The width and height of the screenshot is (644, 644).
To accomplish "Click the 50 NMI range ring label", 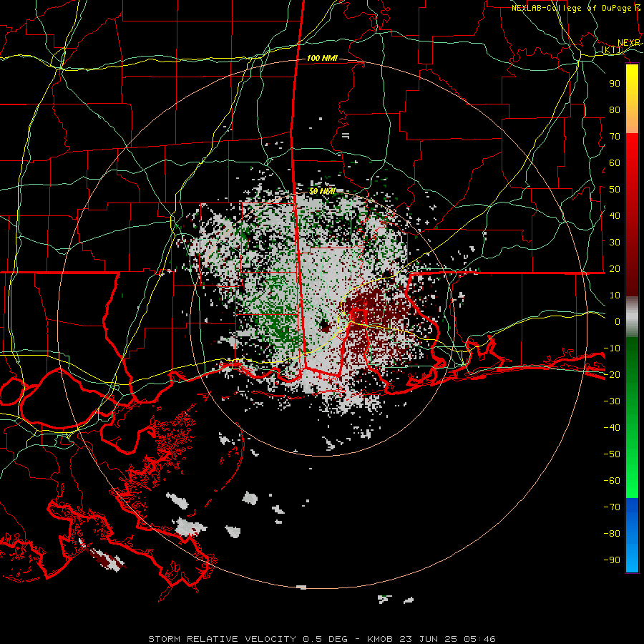I will coord(322,191).
